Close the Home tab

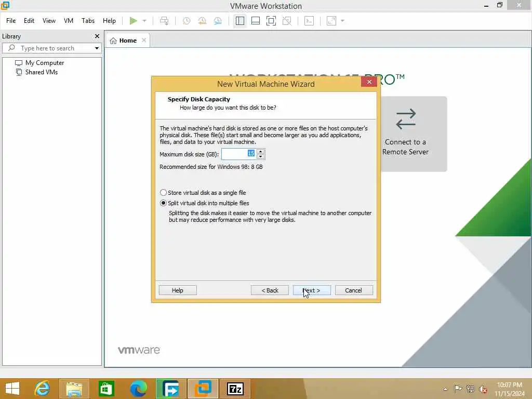(x=144, y=40)
